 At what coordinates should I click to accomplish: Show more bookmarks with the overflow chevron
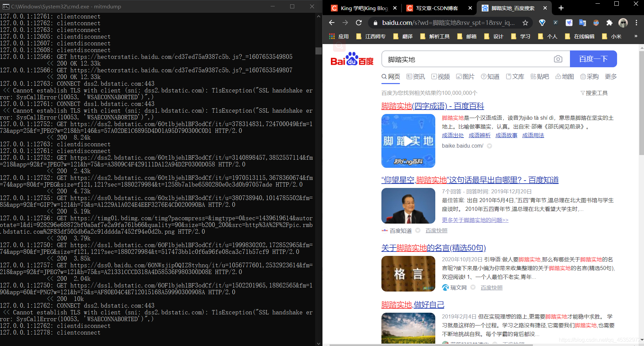636,36
